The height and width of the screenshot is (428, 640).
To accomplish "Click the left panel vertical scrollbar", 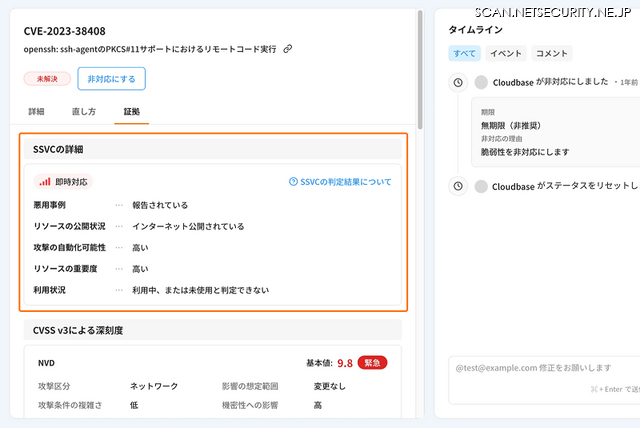I will click(x=420, y=70).
